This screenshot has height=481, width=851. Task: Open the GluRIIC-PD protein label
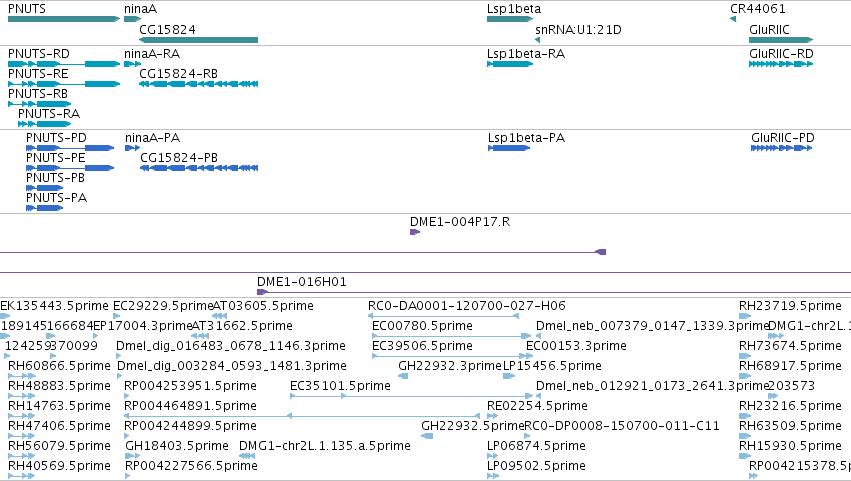(783, 138)
